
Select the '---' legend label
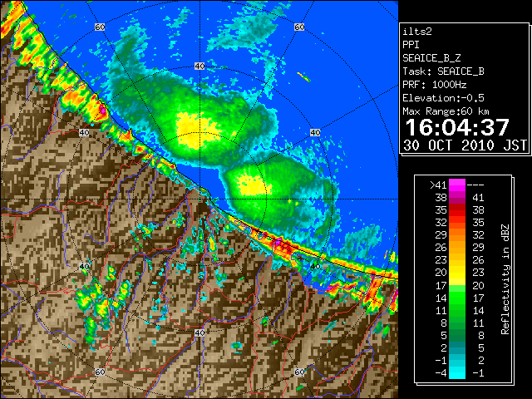[475, 185]
